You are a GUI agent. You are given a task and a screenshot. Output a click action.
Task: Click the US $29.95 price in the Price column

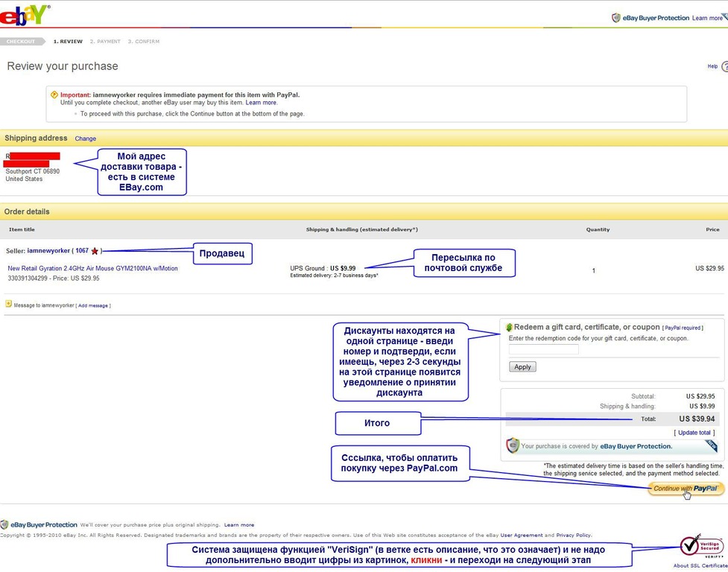click(x=709, y=268)
